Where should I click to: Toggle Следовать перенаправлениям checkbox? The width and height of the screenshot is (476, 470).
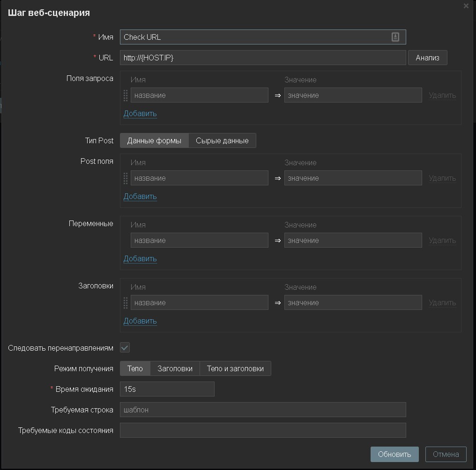(125, 348)
